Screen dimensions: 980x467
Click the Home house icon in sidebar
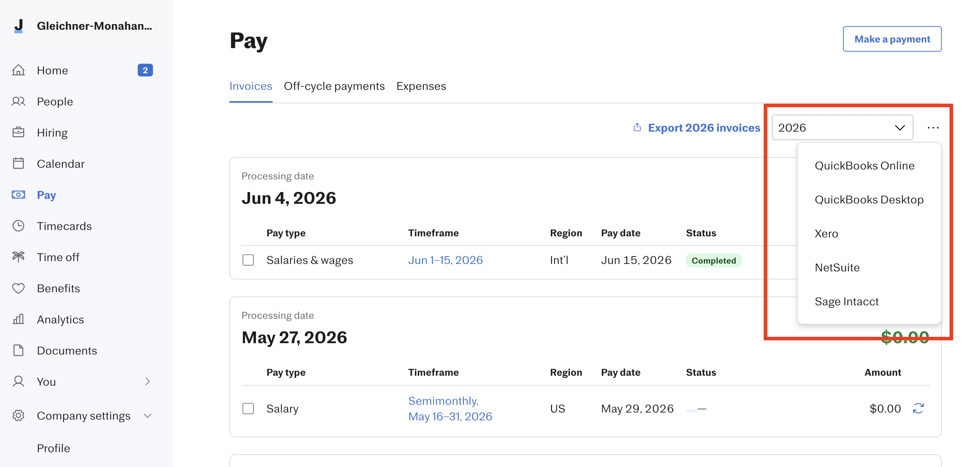[18, 70]
